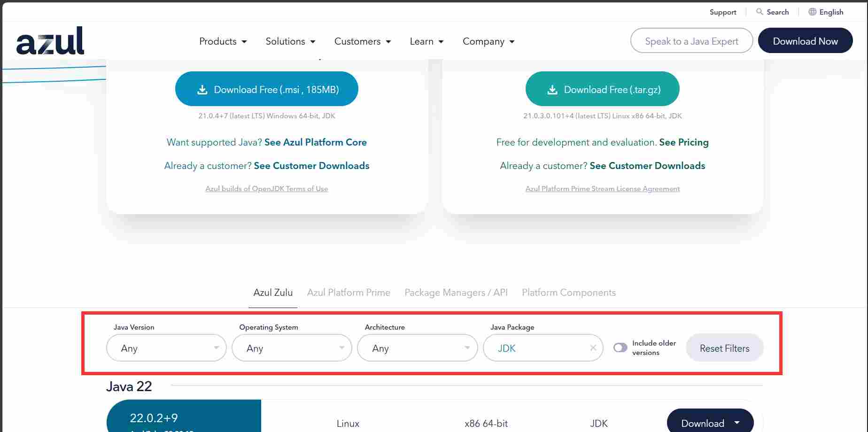Switch to Azul Platform Prime tab
Image resolution: width=868 pixels, height=432 pixels.
[x=349, y=293]
